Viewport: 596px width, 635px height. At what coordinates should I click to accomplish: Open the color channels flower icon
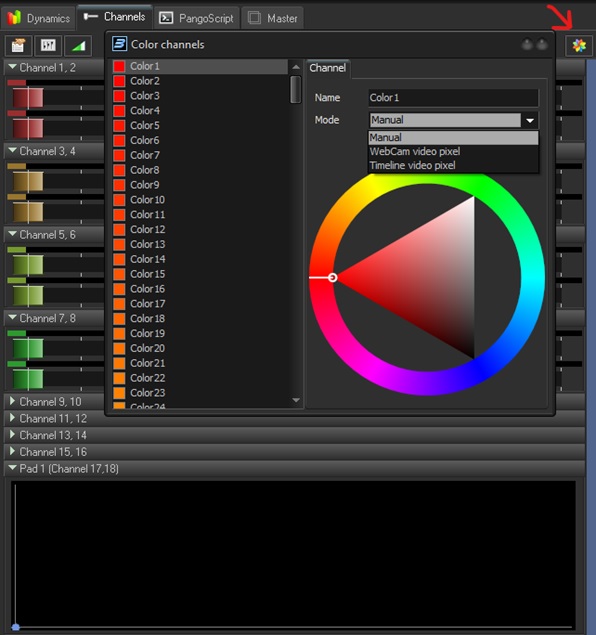[579, 45]
